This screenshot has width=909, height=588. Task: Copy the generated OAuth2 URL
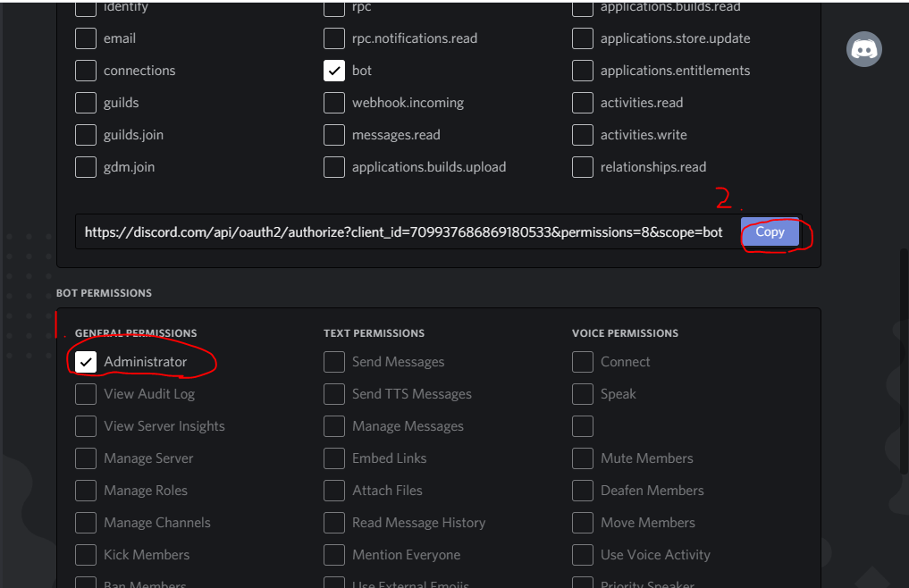pos(770,232)
